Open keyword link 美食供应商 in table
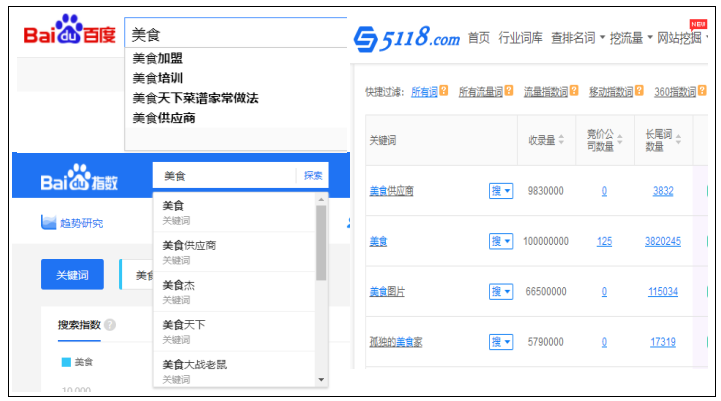This screenshot has width=721, height=401. [391, 191]
